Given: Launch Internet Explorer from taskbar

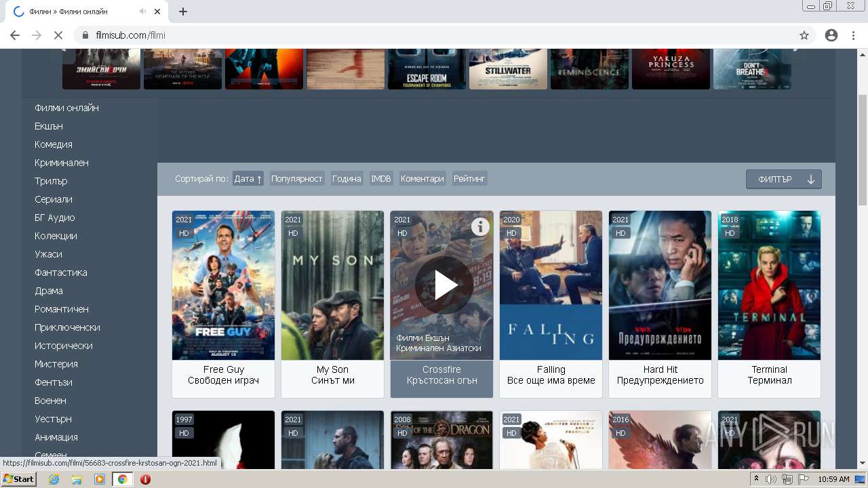Looking at the screenshot, I should click(54, 479).
